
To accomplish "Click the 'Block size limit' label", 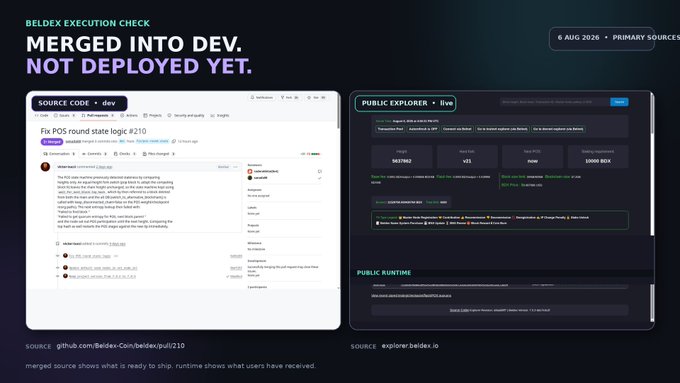I will click(x=513, y=177).
